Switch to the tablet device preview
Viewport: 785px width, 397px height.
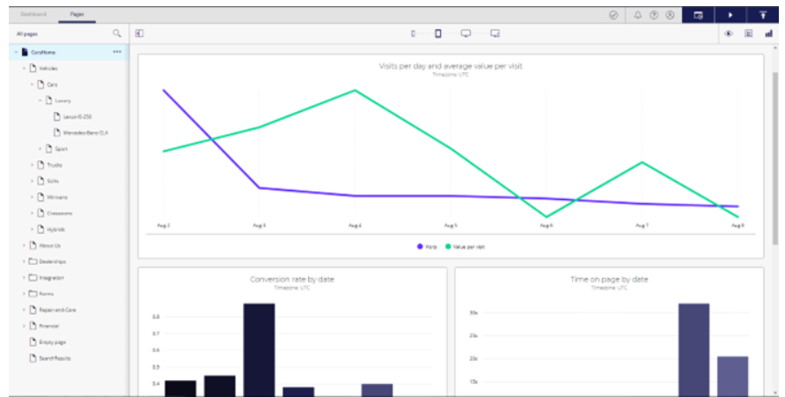pos(438,34)
